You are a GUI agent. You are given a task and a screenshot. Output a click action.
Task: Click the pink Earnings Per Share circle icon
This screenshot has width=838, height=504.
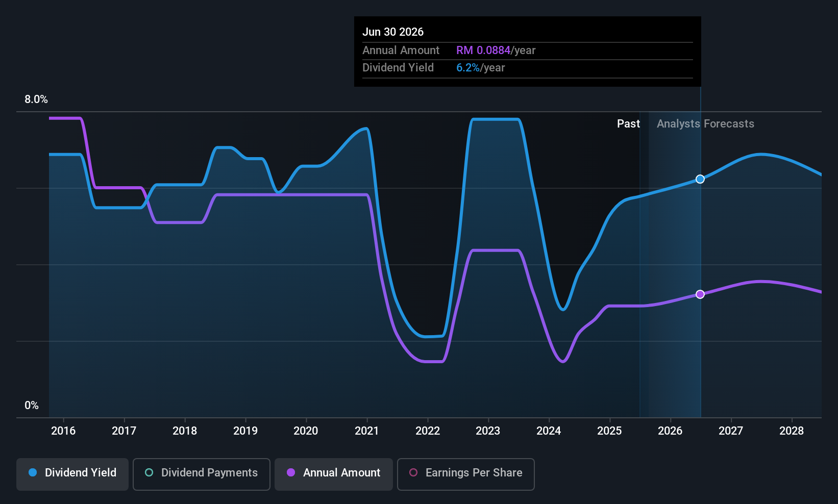click(x=413, y=472)
